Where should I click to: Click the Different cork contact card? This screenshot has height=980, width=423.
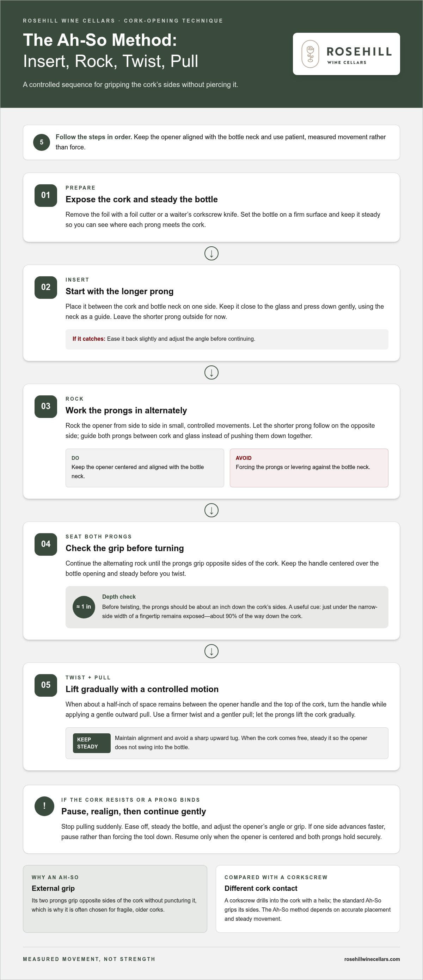click(x=308, y=899)
